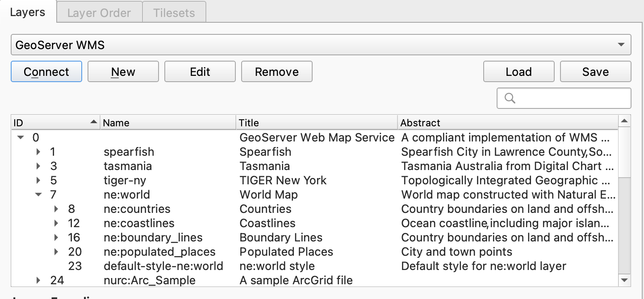The width and height of the screenshot is (644, 299).
Task: Switch to the Tilesets tab
Action: pos(174,12)
